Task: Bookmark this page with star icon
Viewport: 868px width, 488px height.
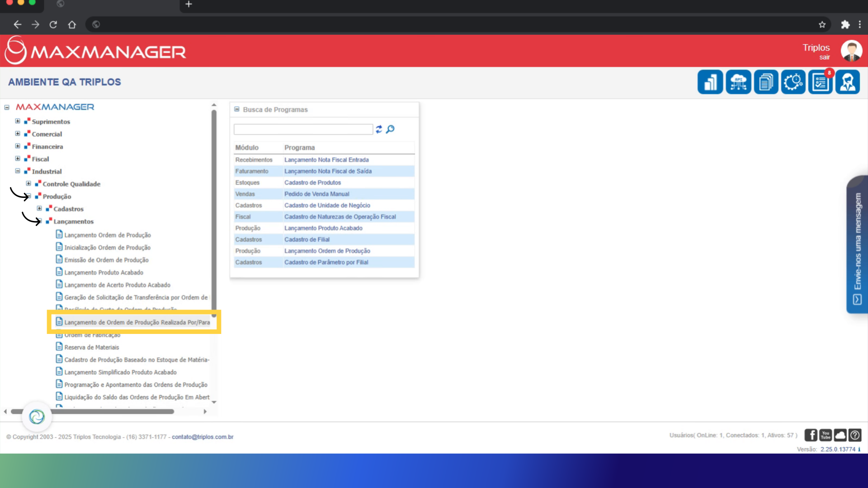Action: pos(822,24)
